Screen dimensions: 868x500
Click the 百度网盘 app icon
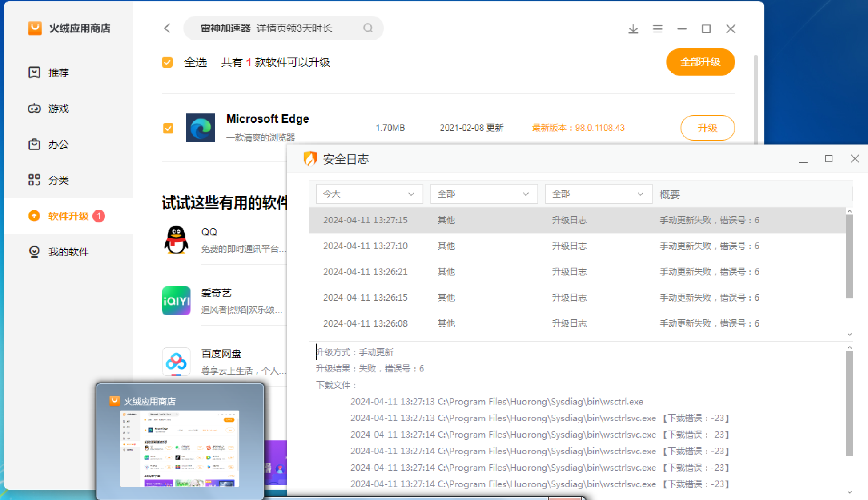coord(176,362)
